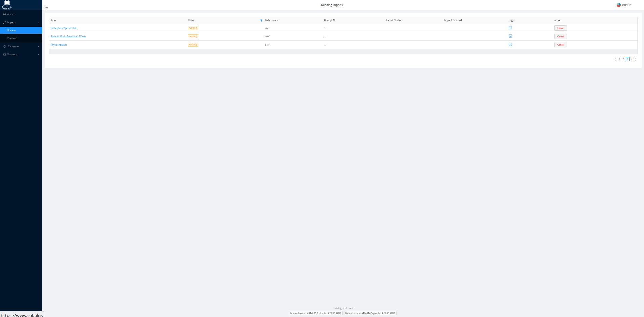Open the Admin menu item

click(21, 14)
